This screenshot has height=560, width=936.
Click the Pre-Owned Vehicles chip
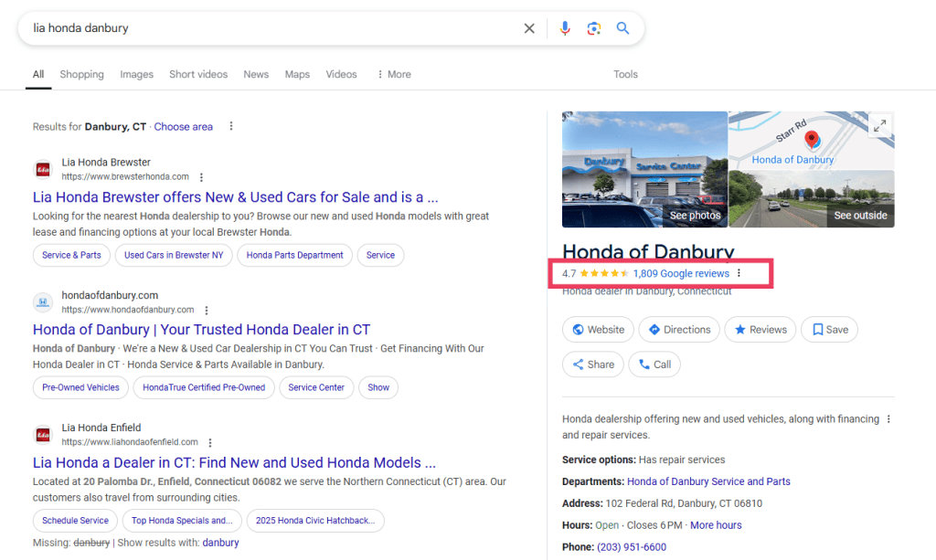[80, 387]
